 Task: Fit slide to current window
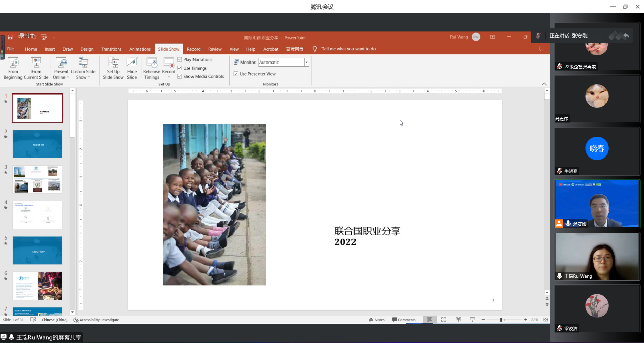point(546,320)
